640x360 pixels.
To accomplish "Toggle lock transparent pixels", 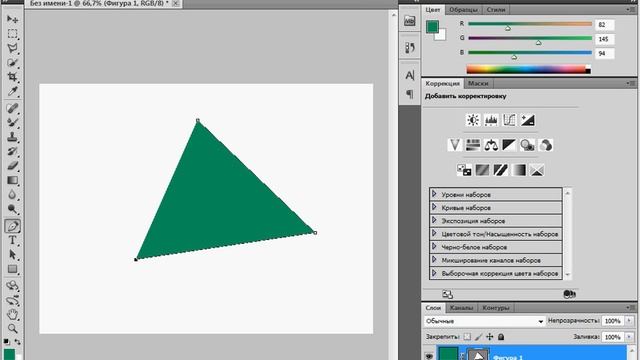I will pos(467,337).
